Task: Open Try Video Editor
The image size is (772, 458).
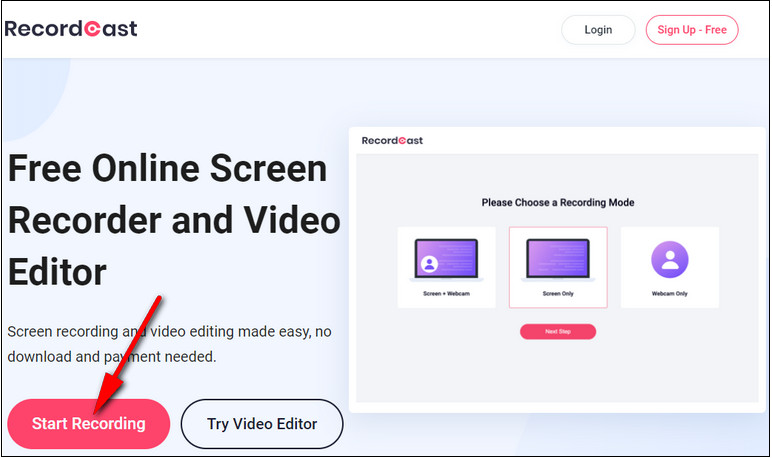Action: (262, 424)
